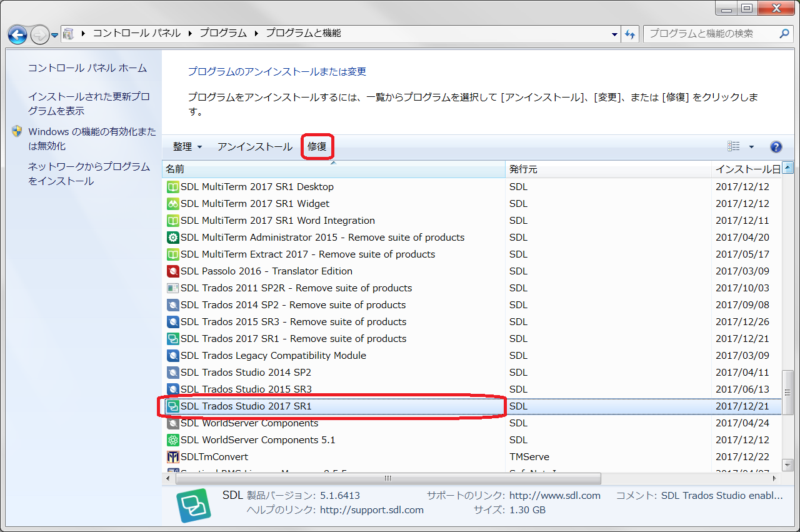Click the search magnifier icon

click(785, 33)
